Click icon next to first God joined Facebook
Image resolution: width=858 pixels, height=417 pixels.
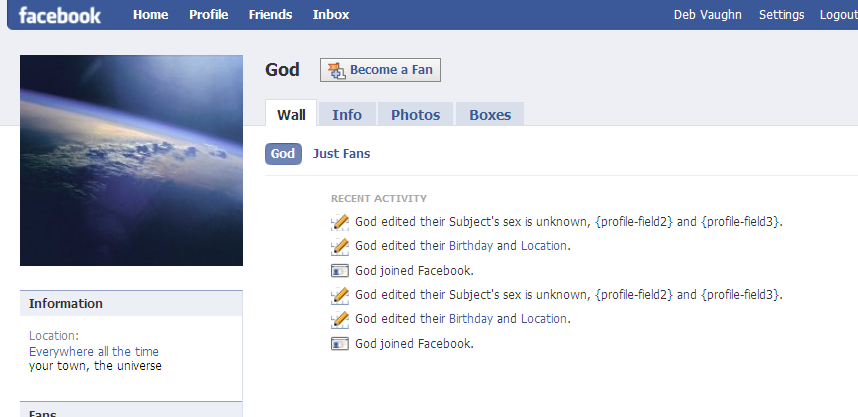click(340, 270)
